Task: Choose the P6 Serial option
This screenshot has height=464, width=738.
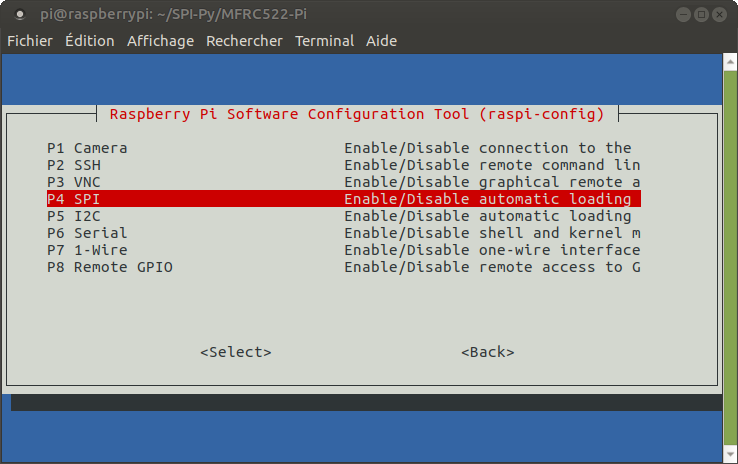Action: [87, 233]
